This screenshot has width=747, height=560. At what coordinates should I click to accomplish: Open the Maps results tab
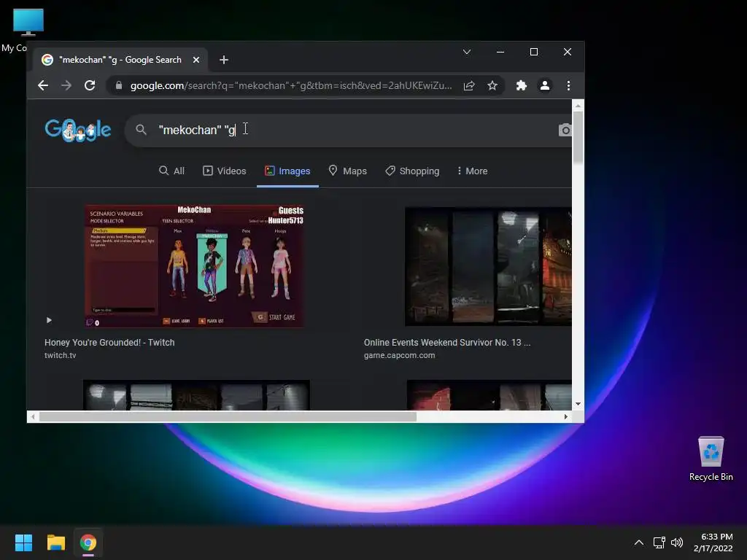(x=348, y=171)
